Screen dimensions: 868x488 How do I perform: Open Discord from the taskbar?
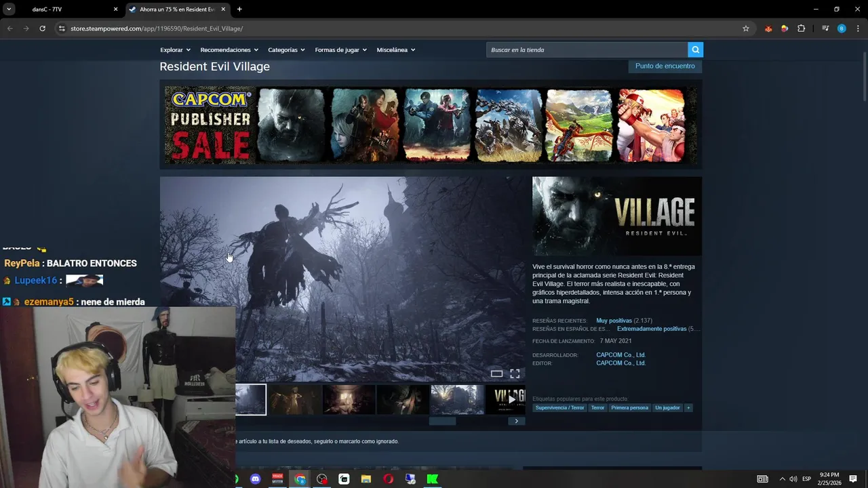tap(256, 479)
